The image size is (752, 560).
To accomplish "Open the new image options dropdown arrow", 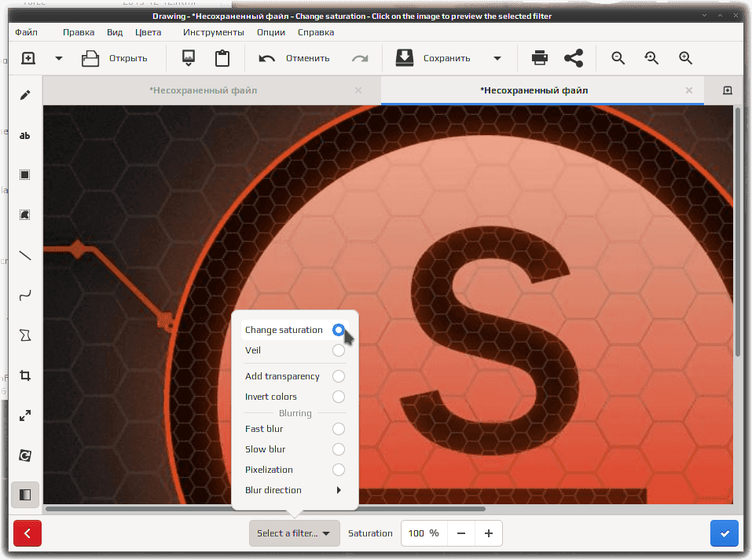I will pyautogui.click(x=59, y=58).
